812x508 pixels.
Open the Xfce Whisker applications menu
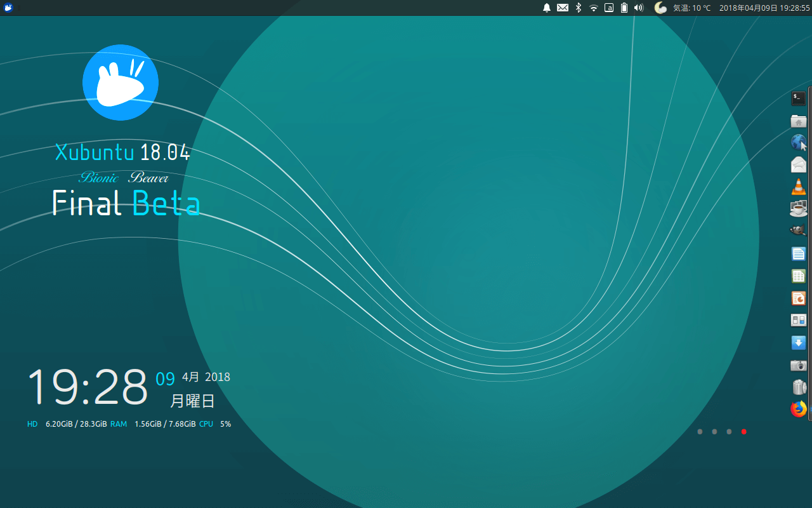tap(8, 8)
